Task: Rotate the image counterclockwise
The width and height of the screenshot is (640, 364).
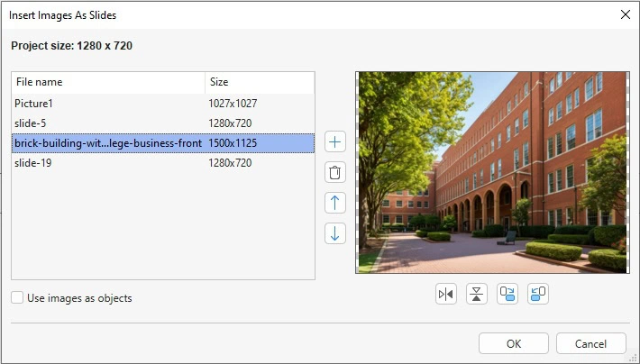Action: click(537, 295)
